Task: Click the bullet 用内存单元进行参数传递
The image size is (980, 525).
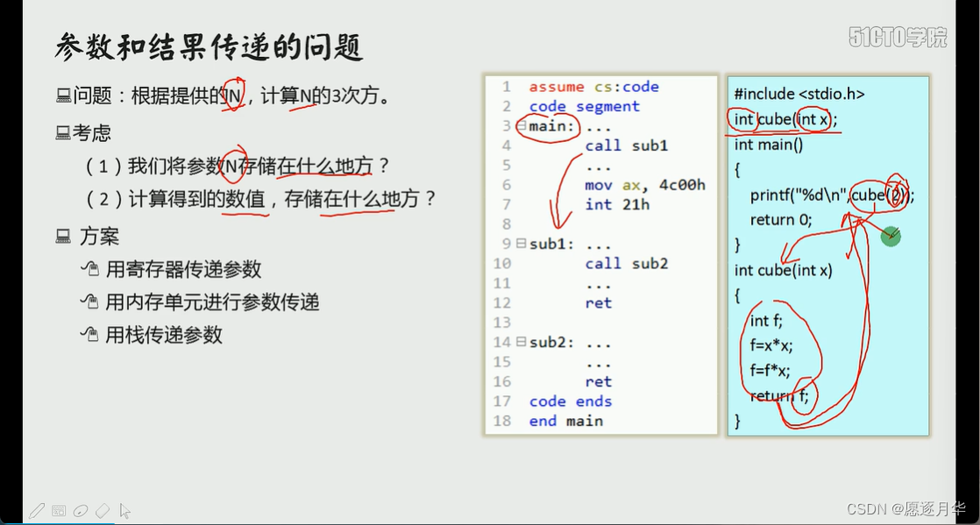Action: tap(199, 302)
